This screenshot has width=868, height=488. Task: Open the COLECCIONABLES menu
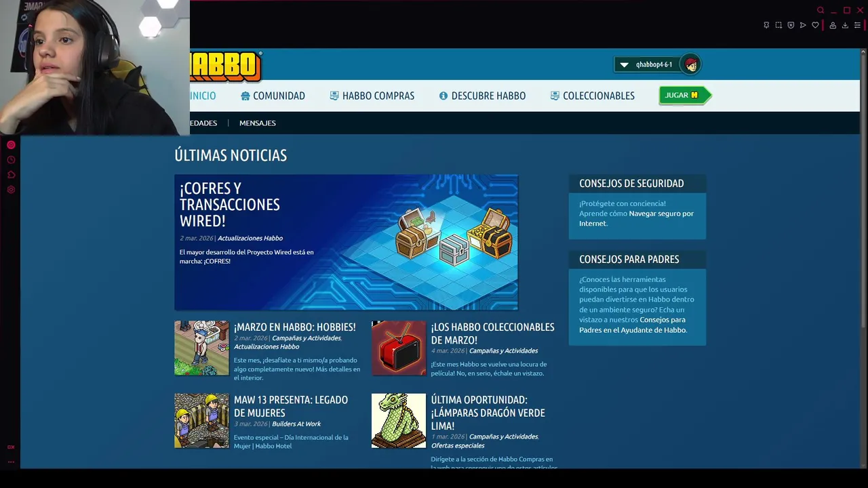[599, 96]
